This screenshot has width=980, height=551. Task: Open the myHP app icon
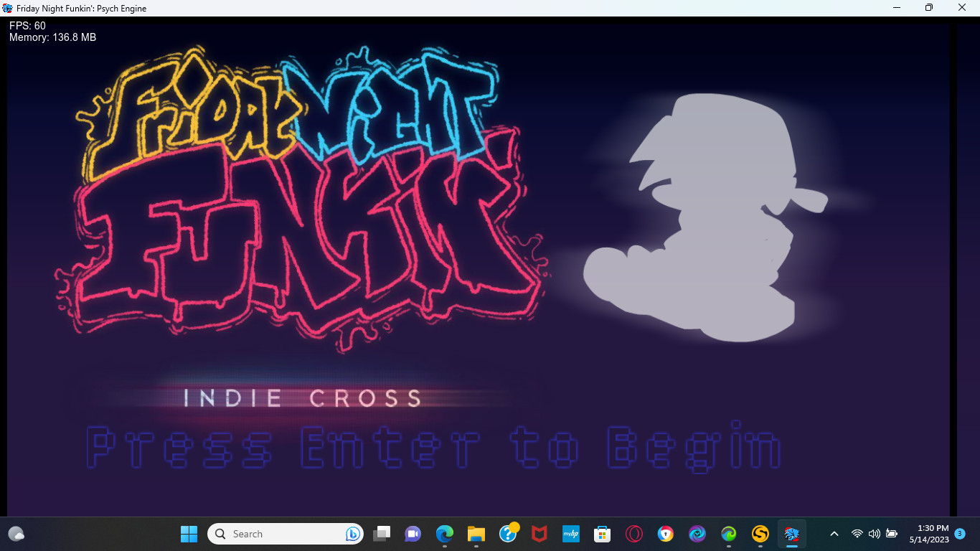571,534
